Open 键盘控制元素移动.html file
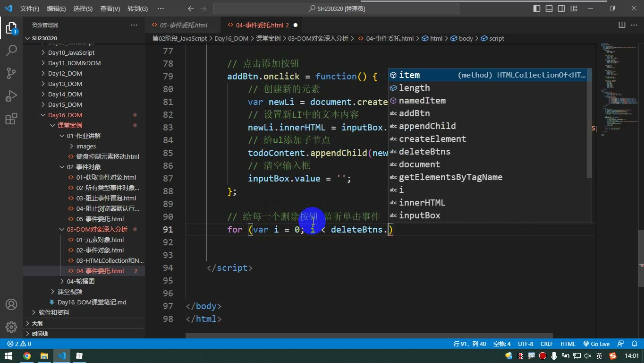Viewport: 644px width, 363px height. point(108,156)
